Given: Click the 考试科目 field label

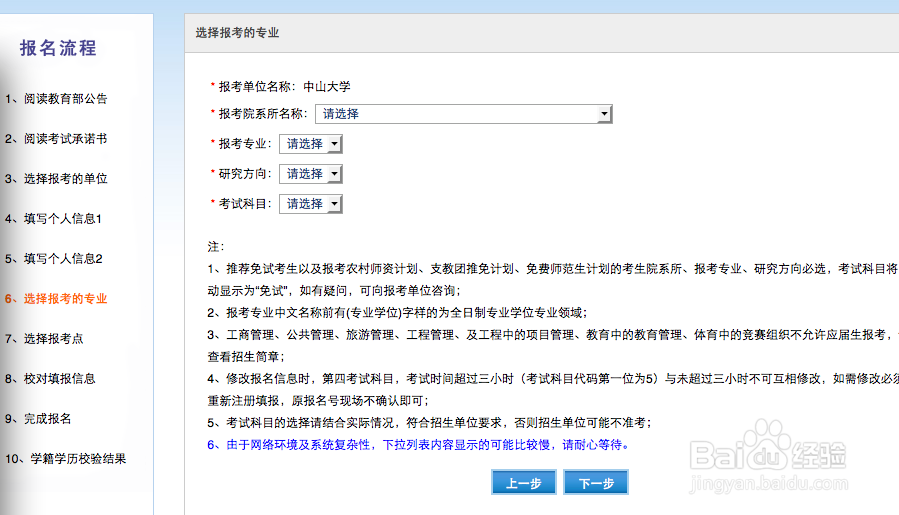Looking at the screenshot, I should coord(245,204).
